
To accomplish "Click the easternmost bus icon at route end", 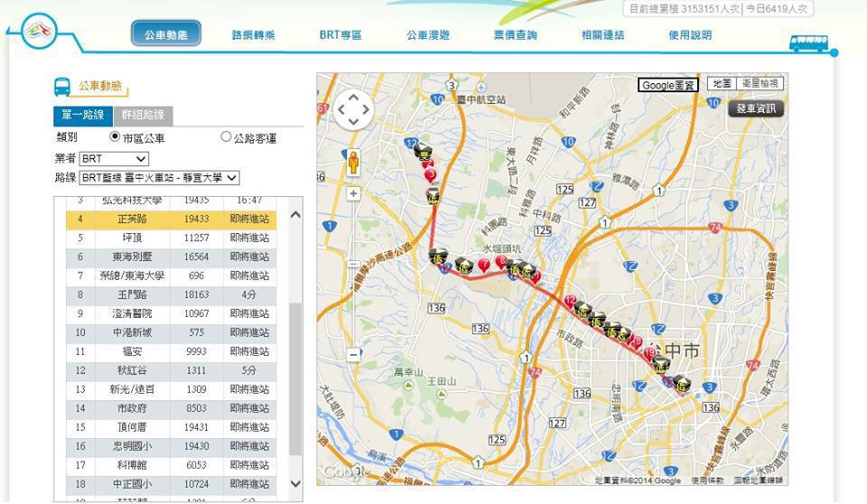I will pos(683,385).
